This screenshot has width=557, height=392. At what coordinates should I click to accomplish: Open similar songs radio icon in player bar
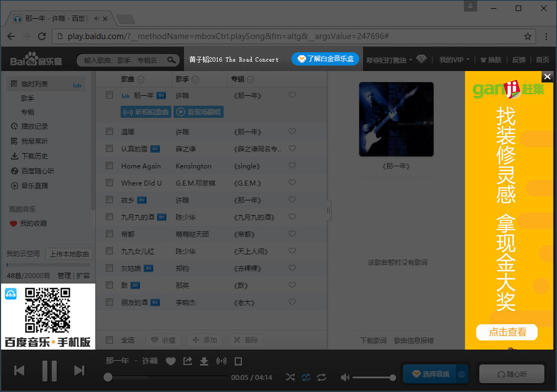221,361
